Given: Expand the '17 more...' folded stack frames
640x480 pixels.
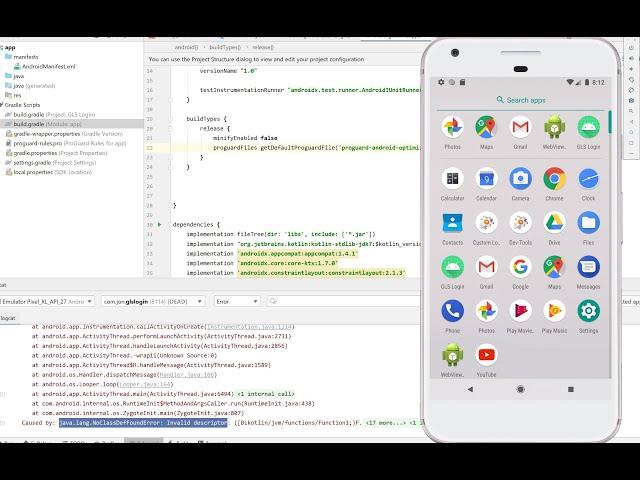Looking at the screenshot, I should click(385, 423).
